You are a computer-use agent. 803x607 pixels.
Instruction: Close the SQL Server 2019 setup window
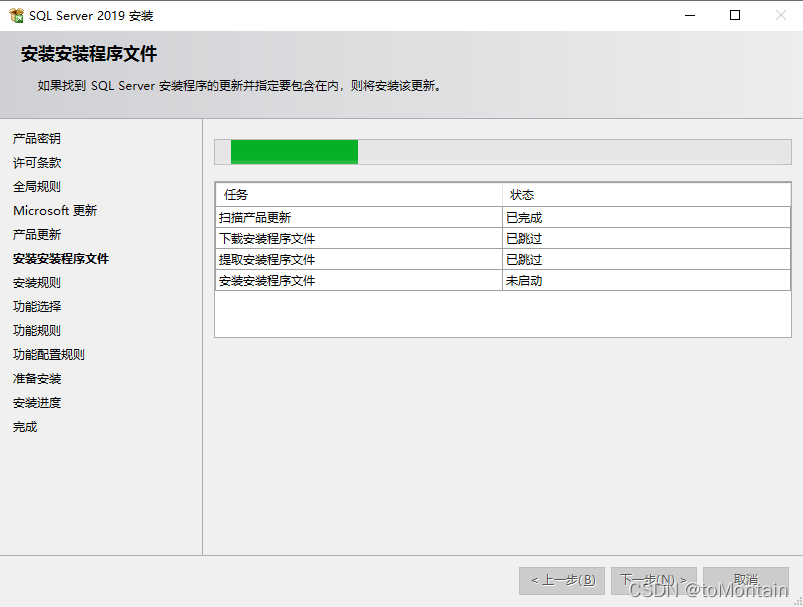pos(780,15)
